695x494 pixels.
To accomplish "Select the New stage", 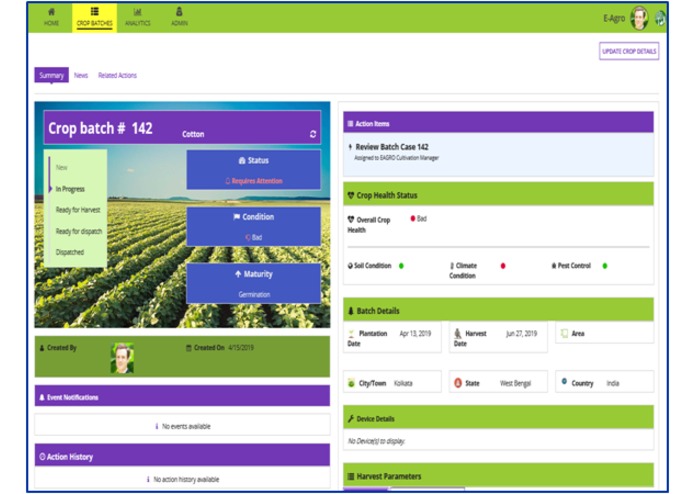I will pos(62,167).
